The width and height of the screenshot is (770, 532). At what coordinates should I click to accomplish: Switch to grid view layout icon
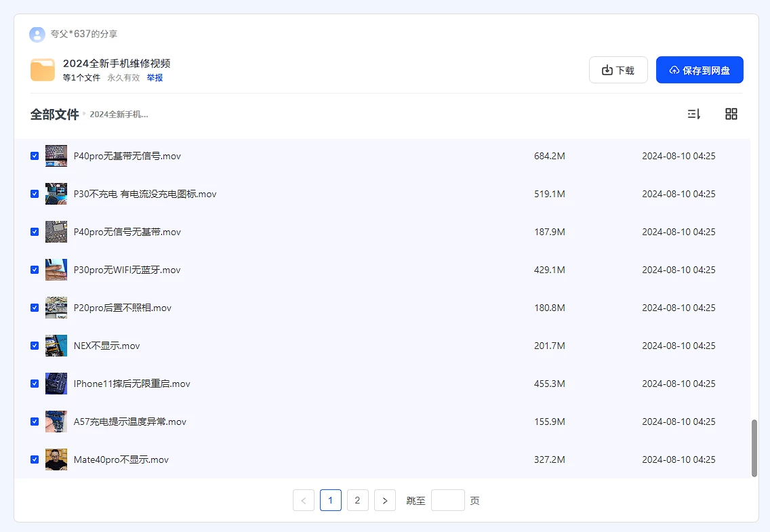click(731, 114)
